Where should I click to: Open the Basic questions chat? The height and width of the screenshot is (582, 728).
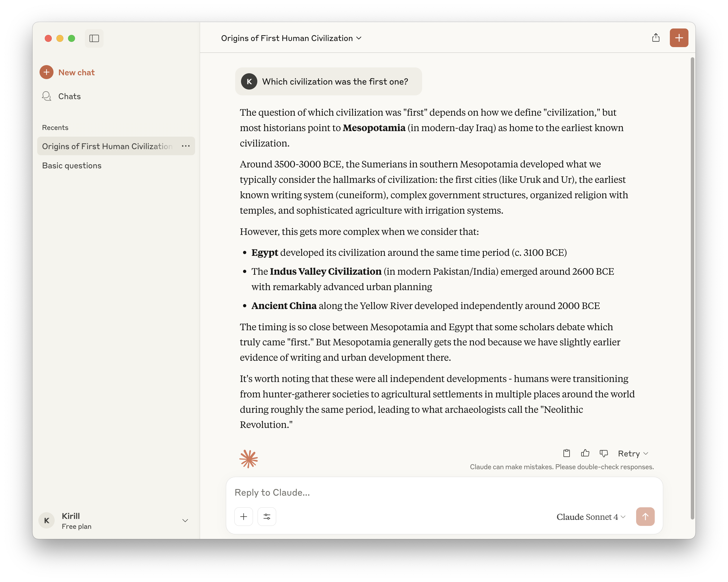[x=116, y=165]
